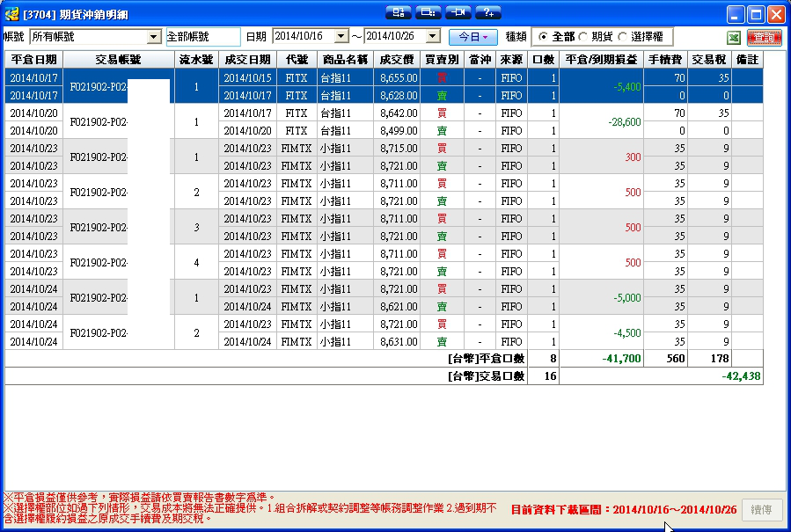The width and height of the screenshot is (791, 532).
Task: Click the loss value -5,000
Action: coord(627,297)
